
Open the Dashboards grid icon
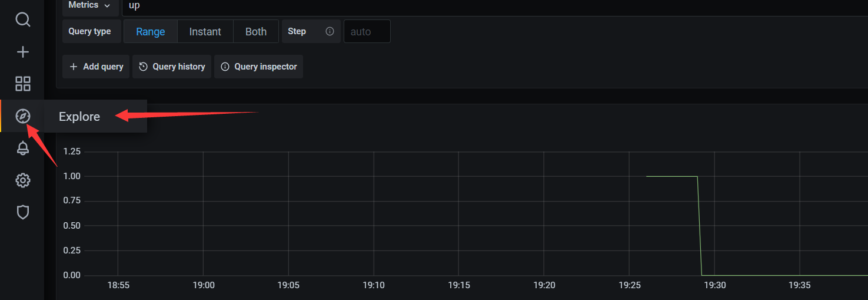pos(22,84)
